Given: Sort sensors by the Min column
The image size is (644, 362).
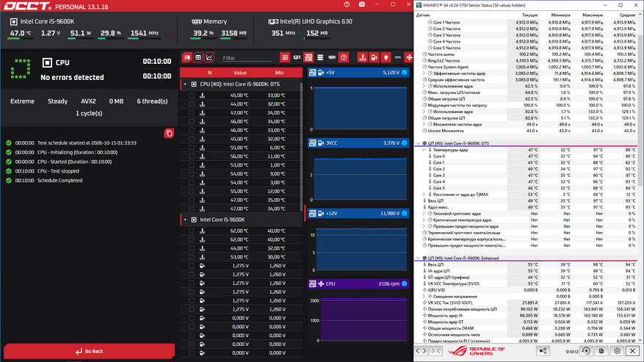Looking at the screenshot, I should coord(279,73).
